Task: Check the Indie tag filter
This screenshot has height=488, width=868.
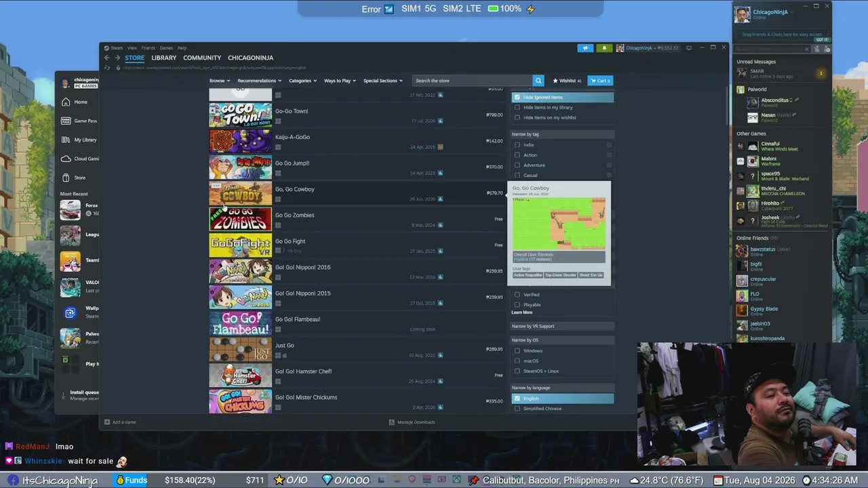Action: (517, 145)
